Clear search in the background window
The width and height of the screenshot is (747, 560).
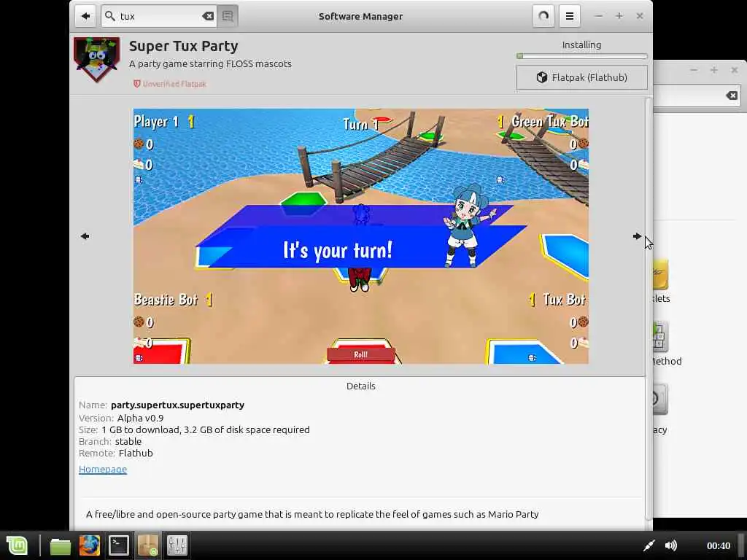[x=732, y=96]
